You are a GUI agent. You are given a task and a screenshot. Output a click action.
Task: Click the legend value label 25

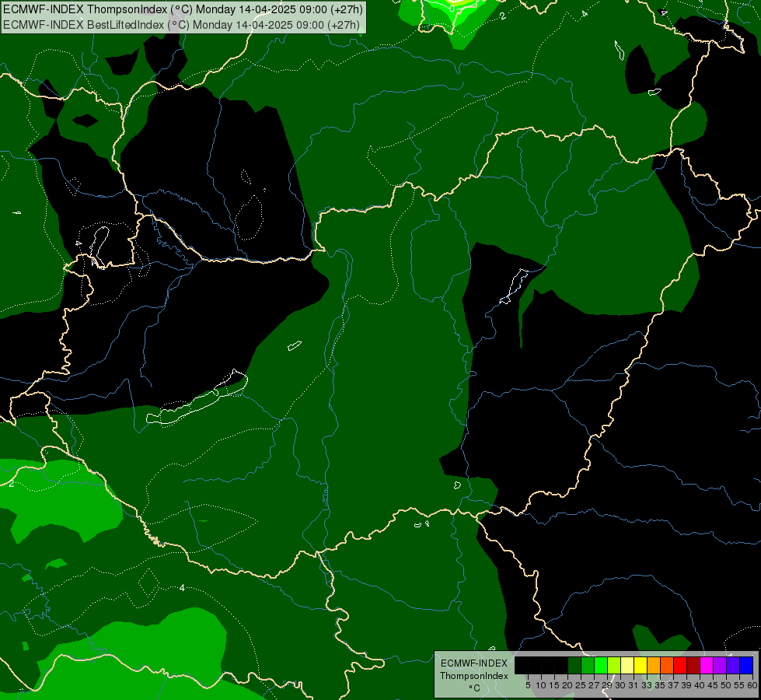(x=581, y=685)
